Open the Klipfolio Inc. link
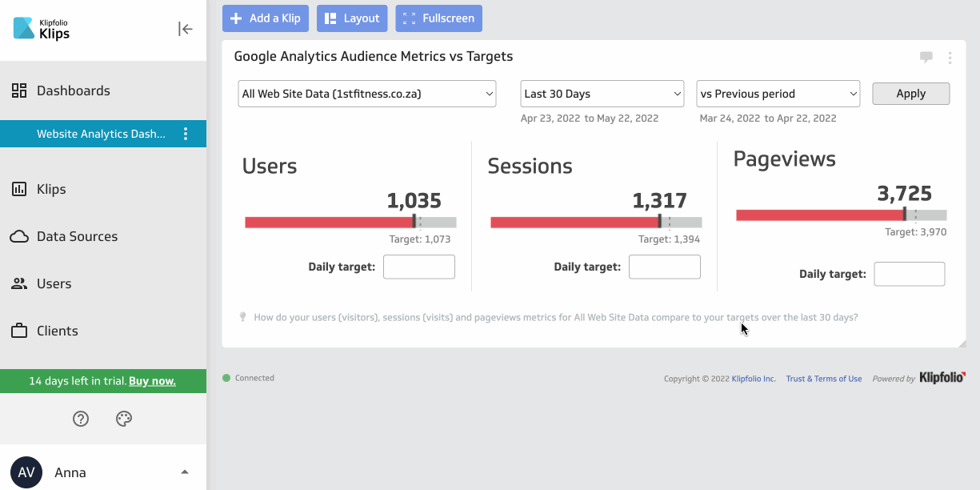980x490 pixels. (754, 379)
